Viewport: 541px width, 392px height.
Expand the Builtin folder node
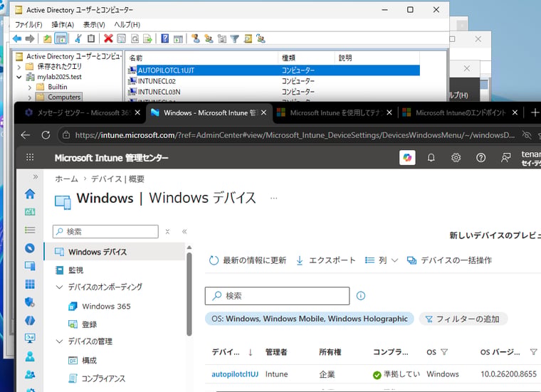[x=30, y=88]
